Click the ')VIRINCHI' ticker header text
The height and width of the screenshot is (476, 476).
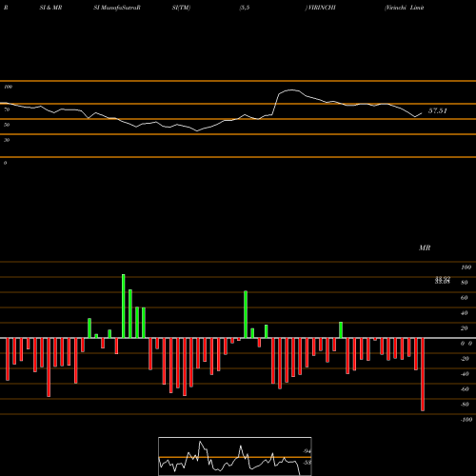[320, 8]
